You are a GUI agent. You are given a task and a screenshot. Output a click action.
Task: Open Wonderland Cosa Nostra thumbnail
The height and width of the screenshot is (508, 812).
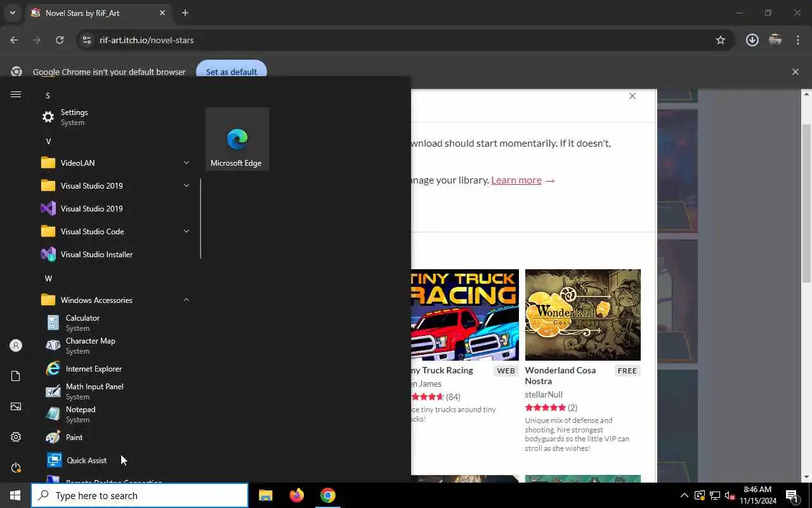click(x=583, y=315)
